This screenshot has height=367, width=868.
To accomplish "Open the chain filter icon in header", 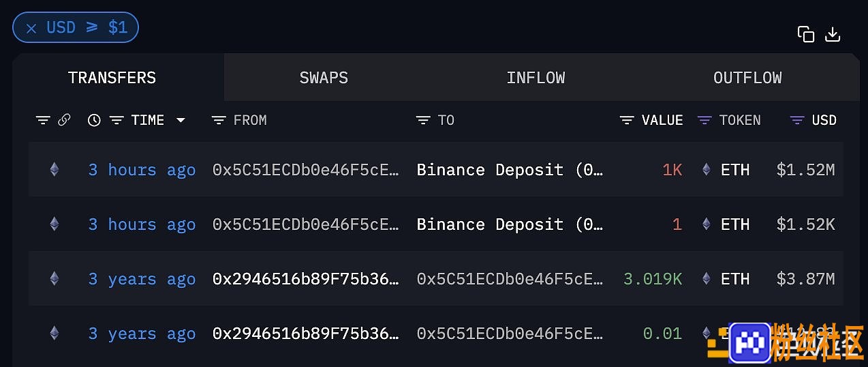I will 43,120.
